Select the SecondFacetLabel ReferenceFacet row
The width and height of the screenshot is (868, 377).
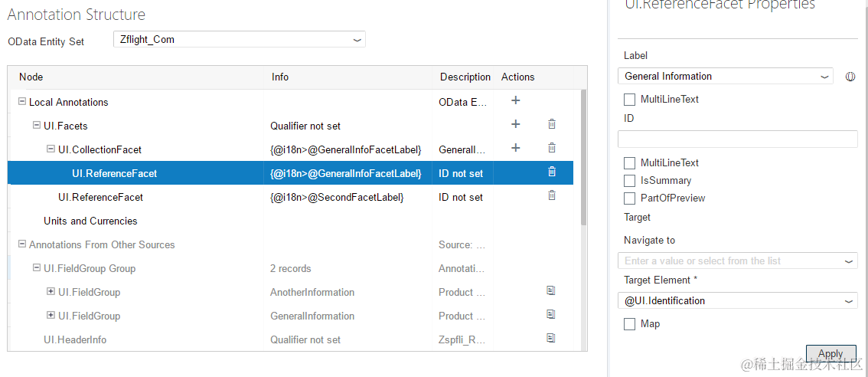tap(290, 197)
